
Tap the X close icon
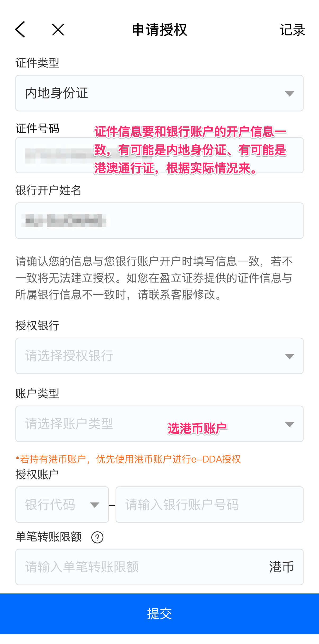coord(58,30)
